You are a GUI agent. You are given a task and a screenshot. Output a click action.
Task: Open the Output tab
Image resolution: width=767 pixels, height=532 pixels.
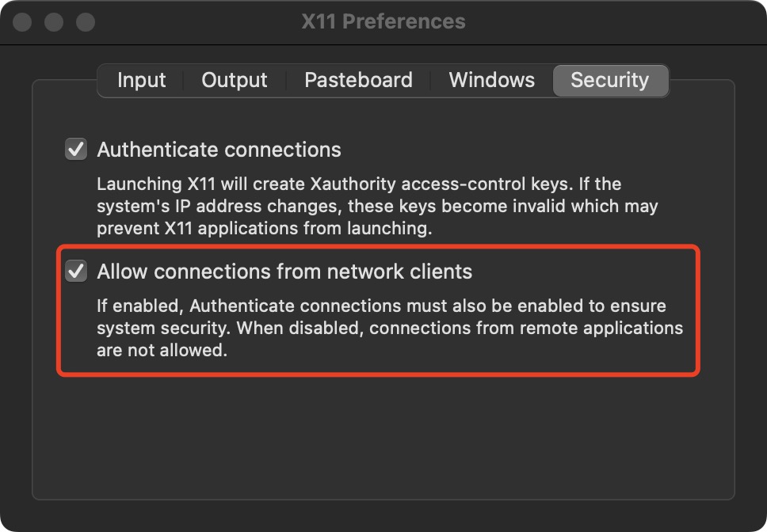click(x=235, y=80)
